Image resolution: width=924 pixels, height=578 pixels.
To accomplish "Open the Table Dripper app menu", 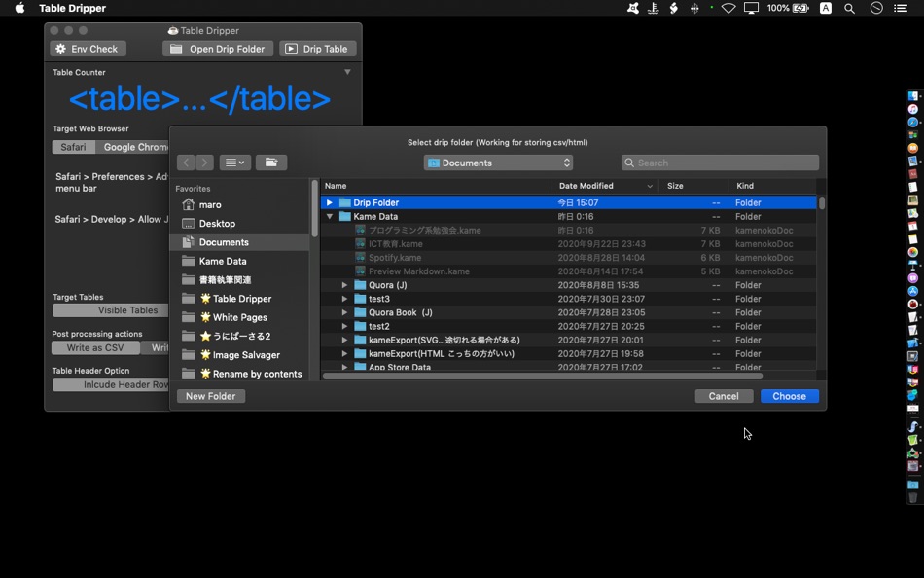I will pos(73,8).
